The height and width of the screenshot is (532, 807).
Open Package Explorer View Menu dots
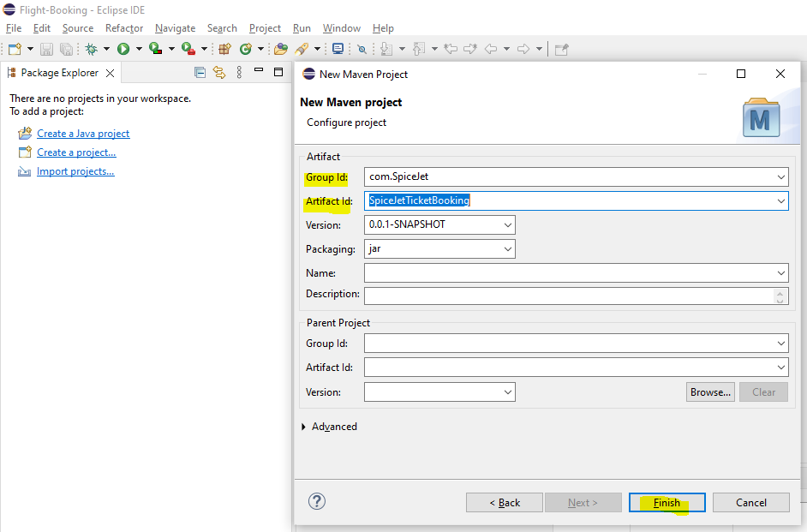click(x=239, y=73)
